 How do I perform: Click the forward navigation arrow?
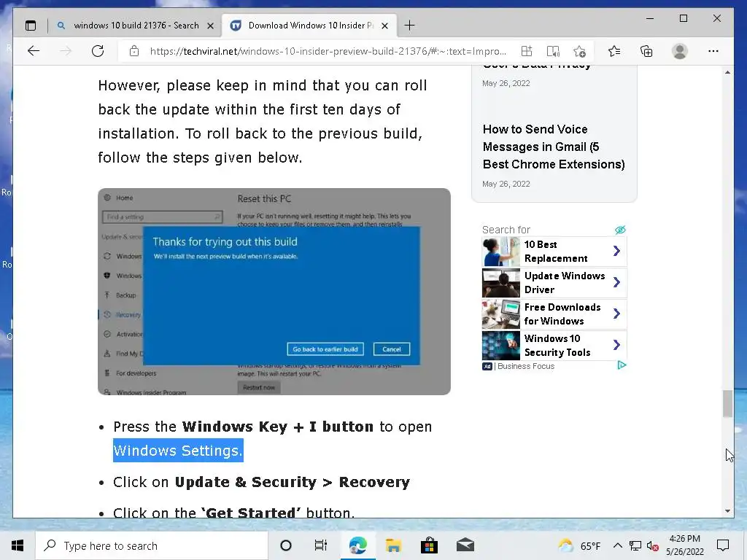[66, 51]
